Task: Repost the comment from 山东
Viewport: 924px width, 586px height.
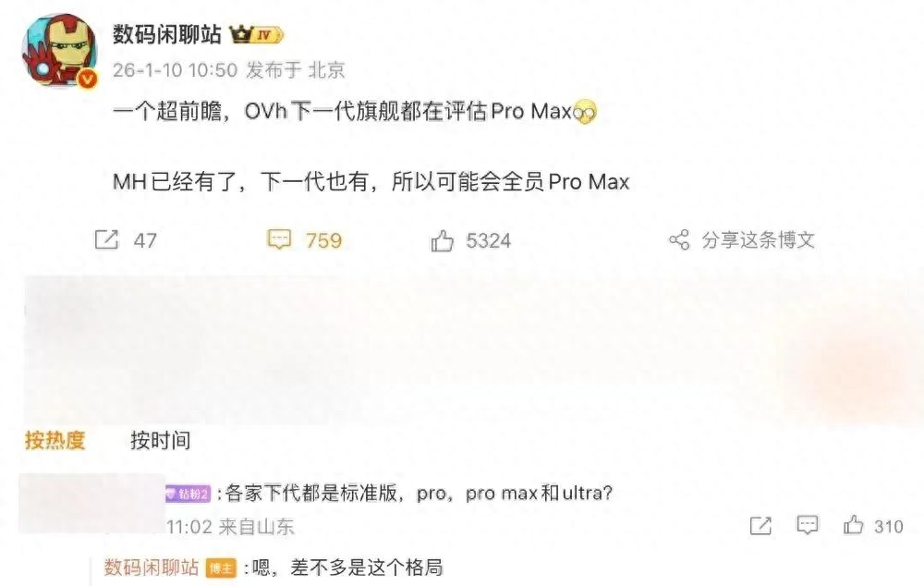Action: [x=760, y=525]
